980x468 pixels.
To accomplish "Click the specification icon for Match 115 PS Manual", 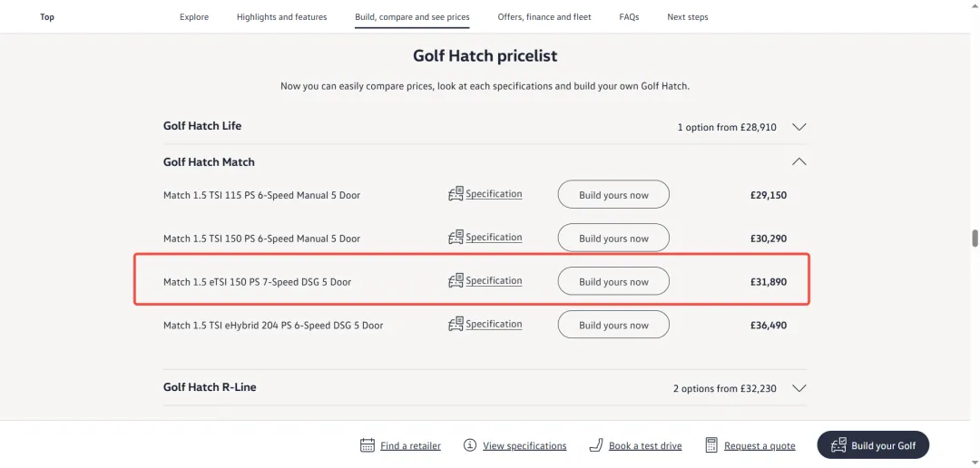I will [x=456, y=194].
